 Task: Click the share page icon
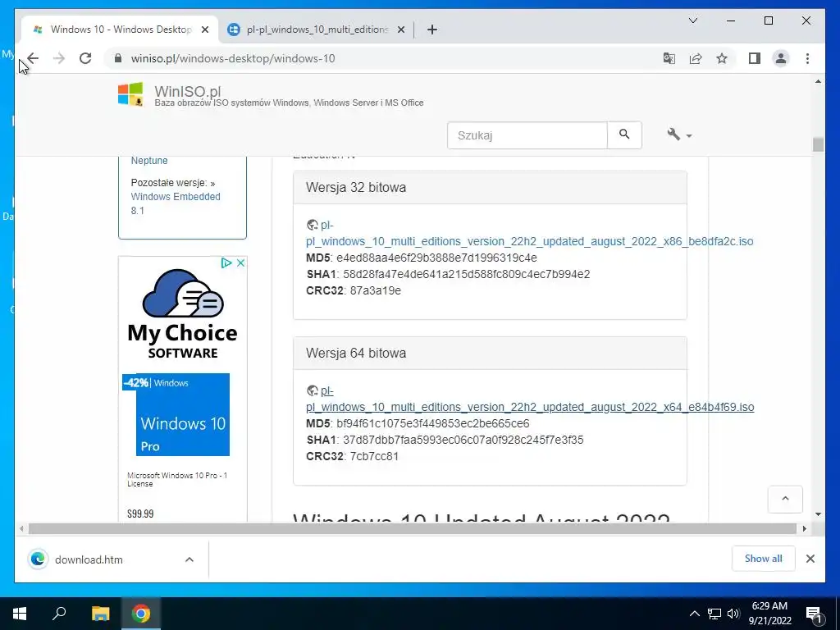pyautogui.click(x=696, y=58)
